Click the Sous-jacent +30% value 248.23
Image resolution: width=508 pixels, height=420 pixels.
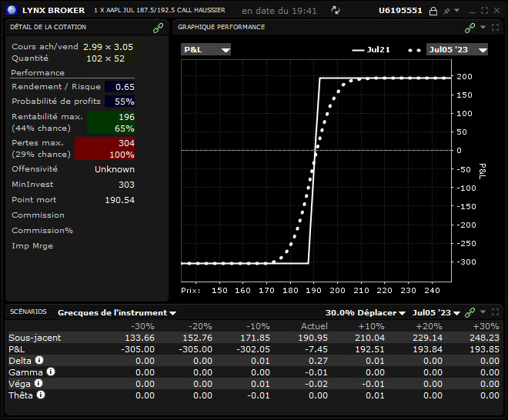coord(484,338)
